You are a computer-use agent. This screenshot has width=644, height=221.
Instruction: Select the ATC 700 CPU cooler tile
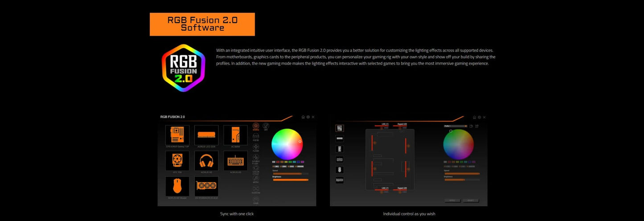[x=177, y=160]
